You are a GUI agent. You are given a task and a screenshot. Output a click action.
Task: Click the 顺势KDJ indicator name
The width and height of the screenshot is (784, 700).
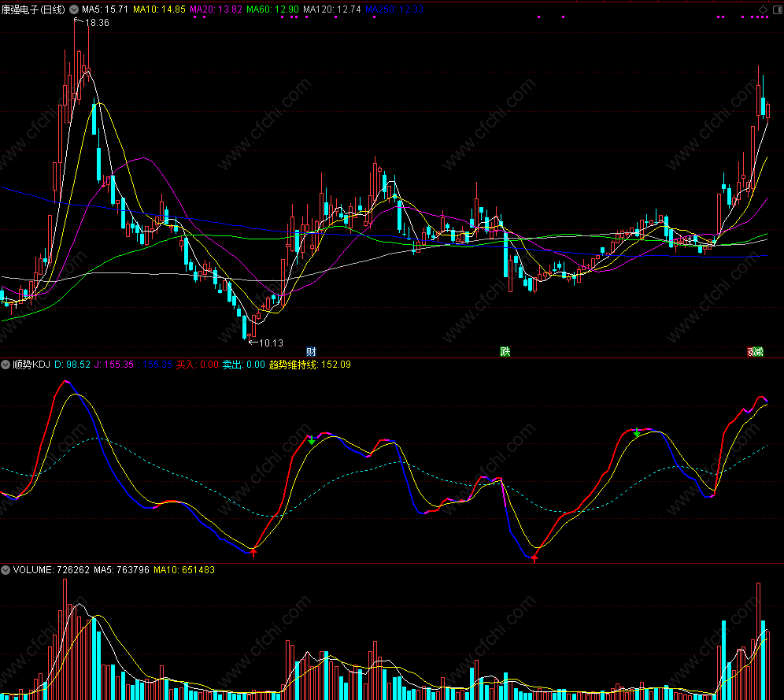point(31,365)
